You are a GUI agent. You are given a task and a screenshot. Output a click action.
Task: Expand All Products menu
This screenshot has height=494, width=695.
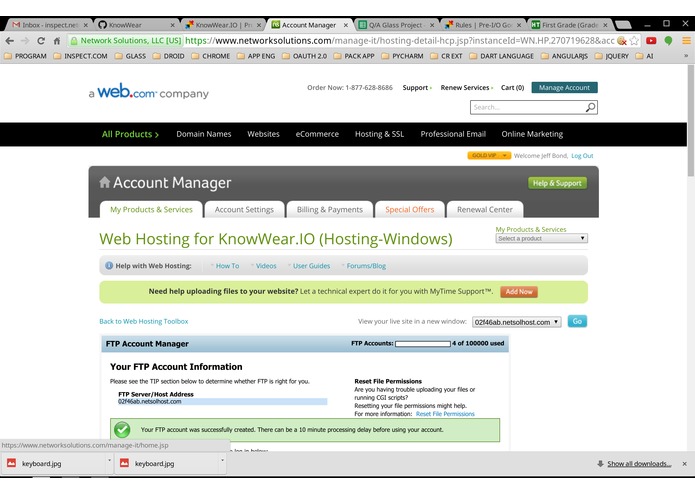coord(130,134)
